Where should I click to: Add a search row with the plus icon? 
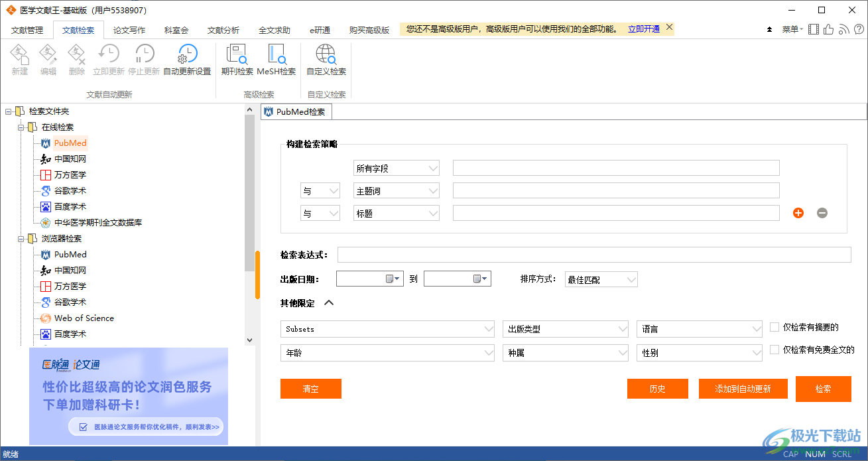(x=798, y=213)
